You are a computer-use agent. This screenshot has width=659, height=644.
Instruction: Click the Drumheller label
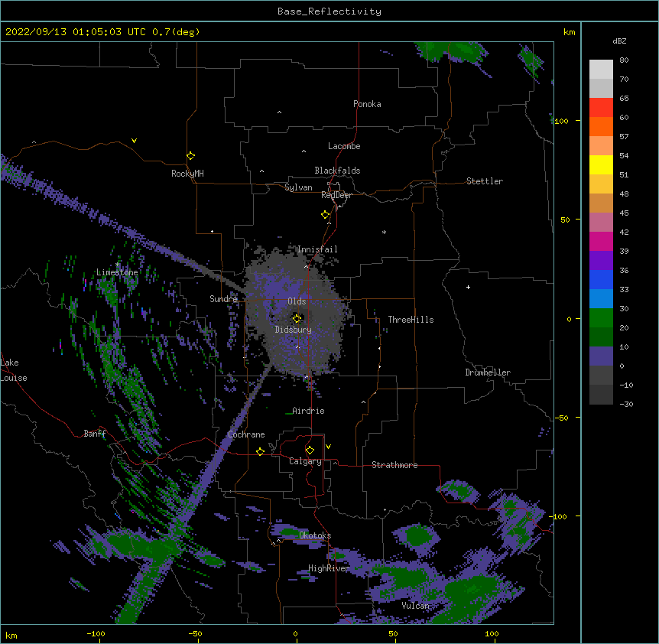point(488,372)
